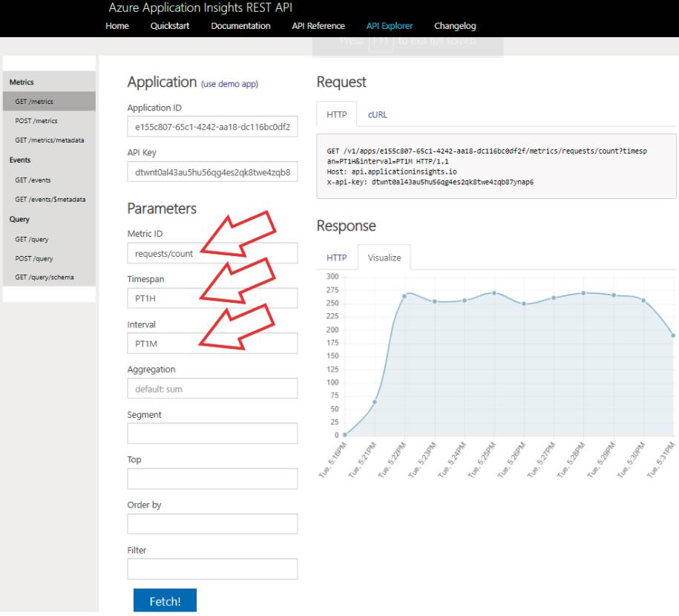Open Documentation in top navigation
The height and width of the screenshot is (616, 679).
[x=240, y=26]
